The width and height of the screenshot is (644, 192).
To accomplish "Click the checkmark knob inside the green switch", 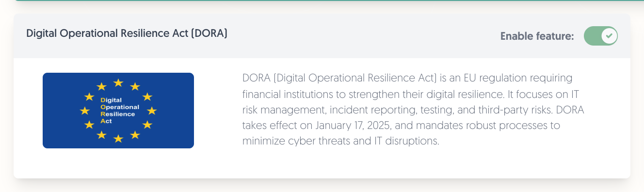I will [609, 36].
